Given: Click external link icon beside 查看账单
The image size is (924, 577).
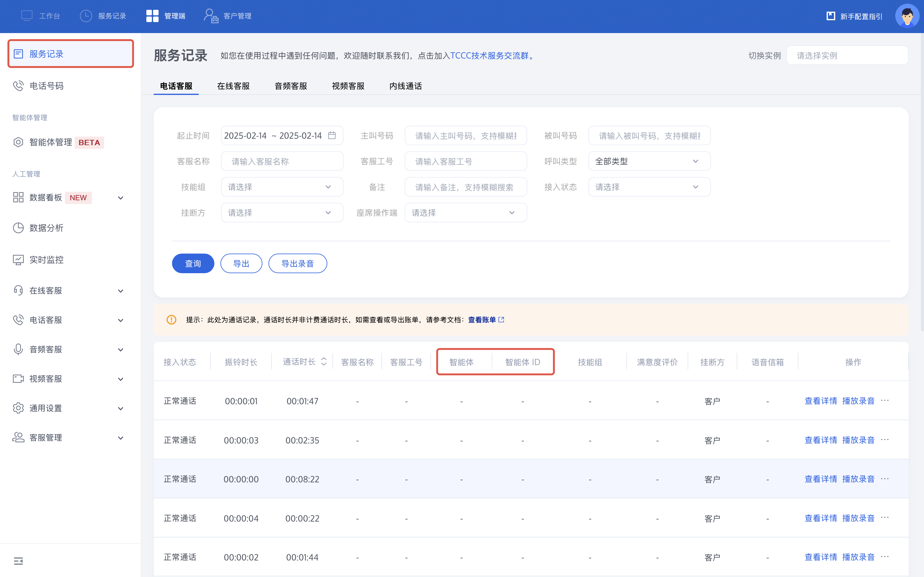Looking at the screenshot, I should 501,320.
